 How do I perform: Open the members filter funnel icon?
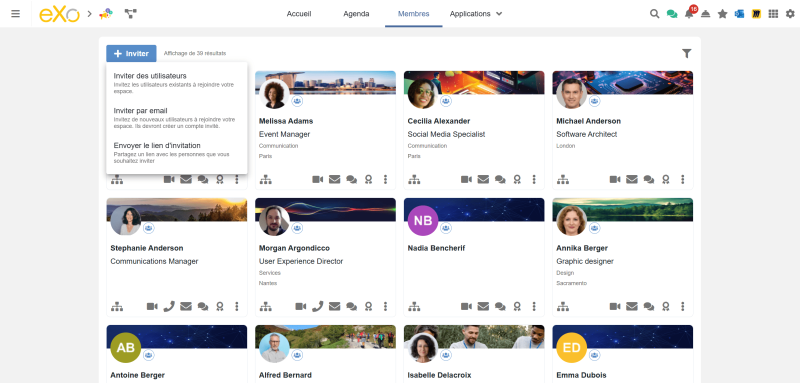tap(687, 54)
